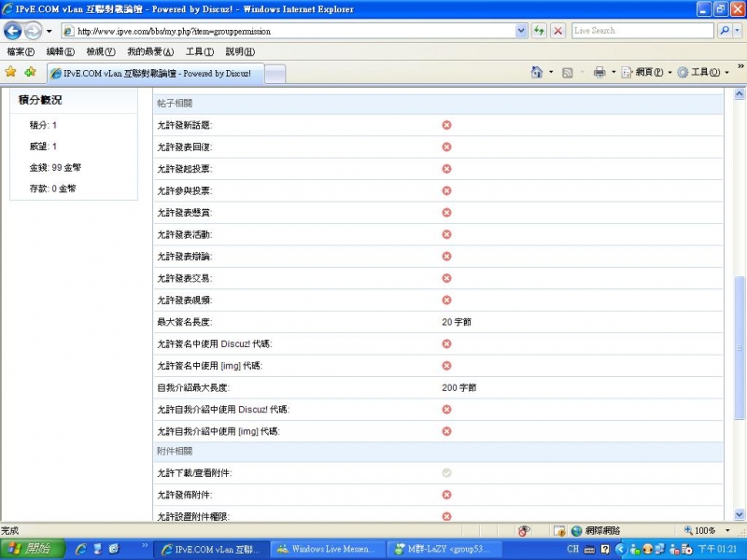Click the Back navigation button

(12, 31)
